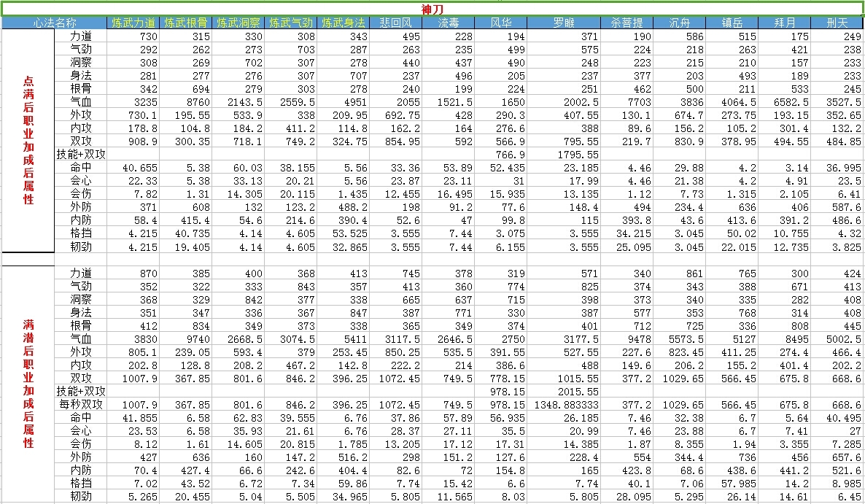Select the 杀菩提 气血 value 7703
Viewport: 865px width, 504px height.
tap(627, 102)
